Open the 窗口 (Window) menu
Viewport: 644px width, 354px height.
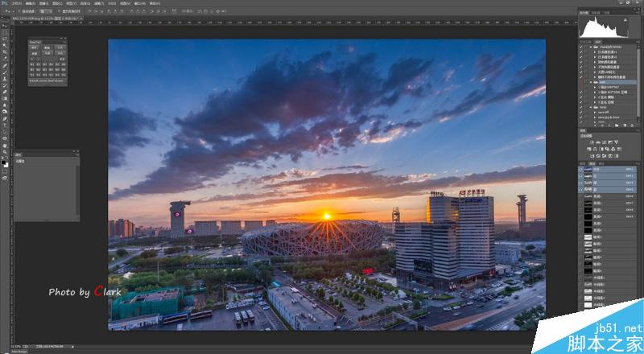click(140, 3)
